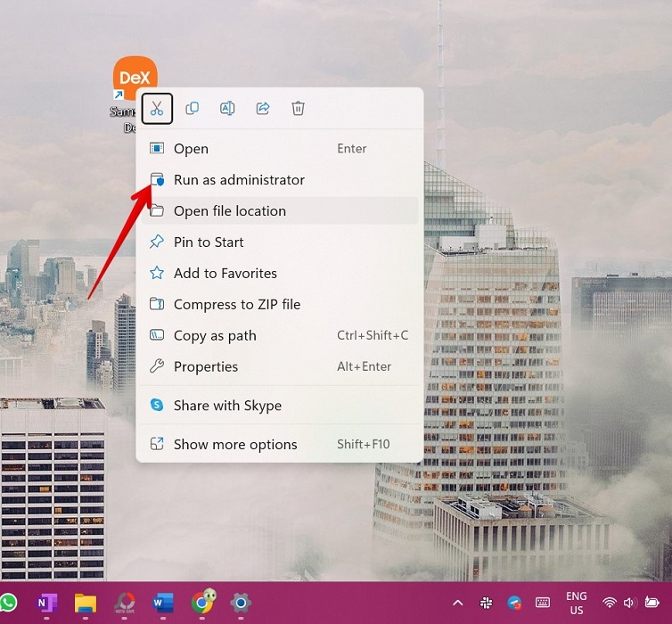Choose Share with Skype
This screenshot has width=672, height=624.
click(280, 405)
